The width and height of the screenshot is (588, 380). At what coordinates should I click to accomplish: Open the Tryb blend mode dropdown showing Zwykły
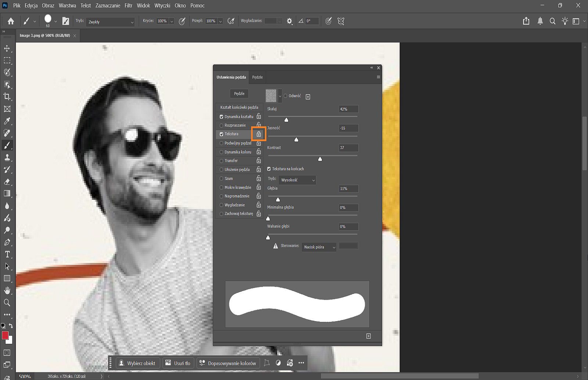[110, 22]
